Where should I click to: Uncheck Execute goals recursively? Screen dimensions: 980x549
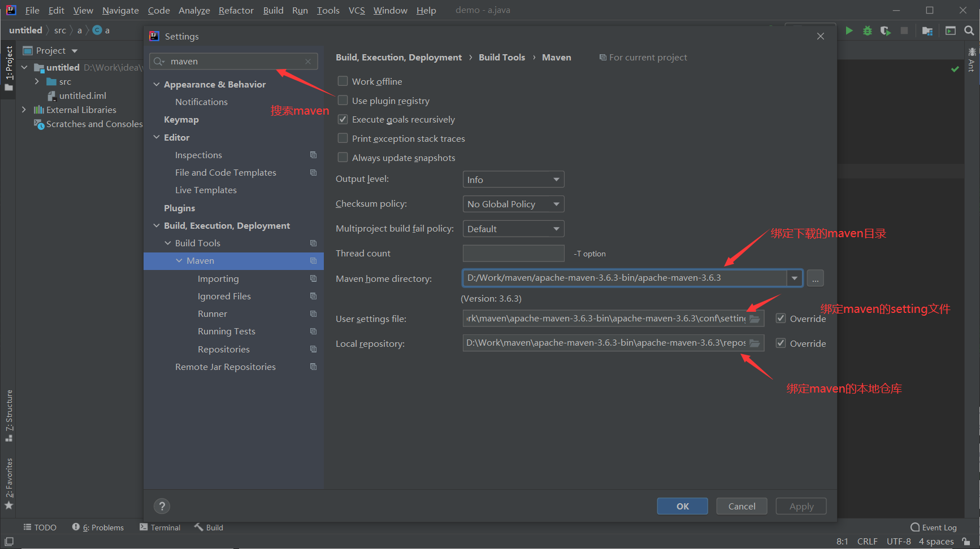(x=342, y=119)
